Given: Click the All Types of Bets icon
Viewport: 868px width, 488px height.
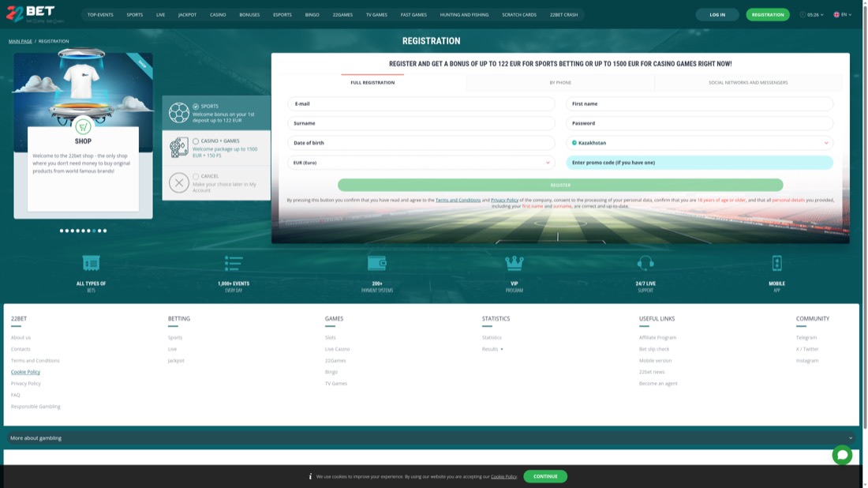Looking at the screenshot, I should point(91,263).
